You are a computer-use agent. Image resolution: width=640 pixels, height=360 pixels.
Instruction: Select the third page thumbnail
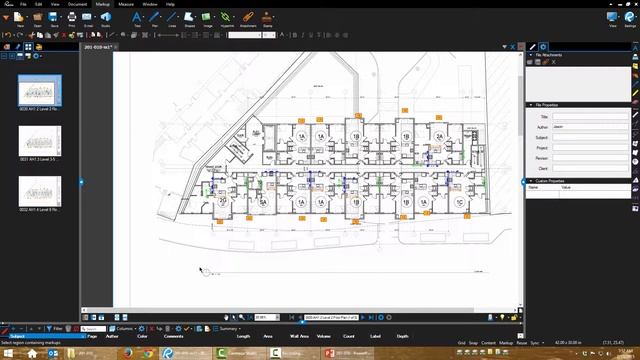click(40, 191)
